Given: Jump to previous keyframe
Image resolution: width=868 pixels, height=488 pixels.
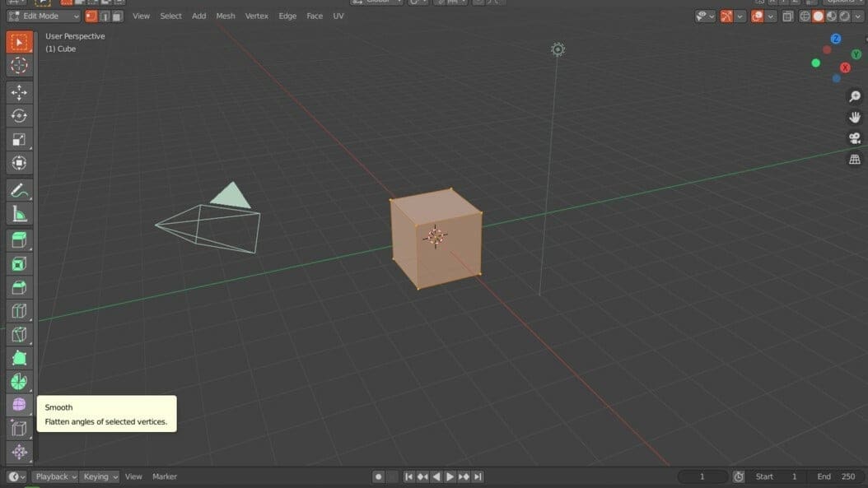Looking at the screenshot, I should coord(422,476).
